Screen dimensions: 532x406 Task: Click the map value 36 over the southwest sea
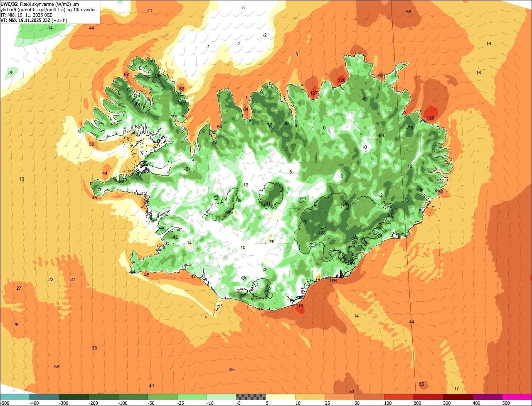57,367
